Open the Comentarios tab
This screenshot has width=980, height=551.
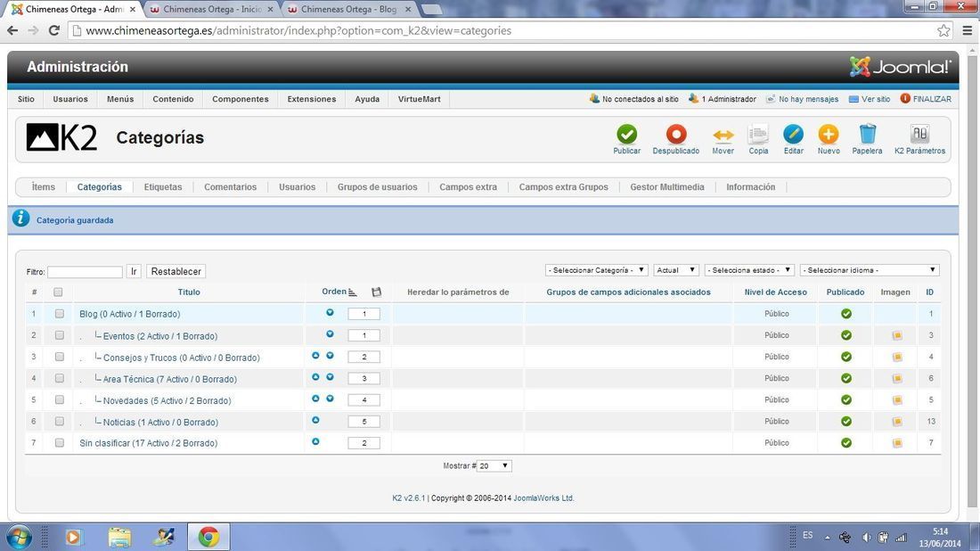[231, 187]
